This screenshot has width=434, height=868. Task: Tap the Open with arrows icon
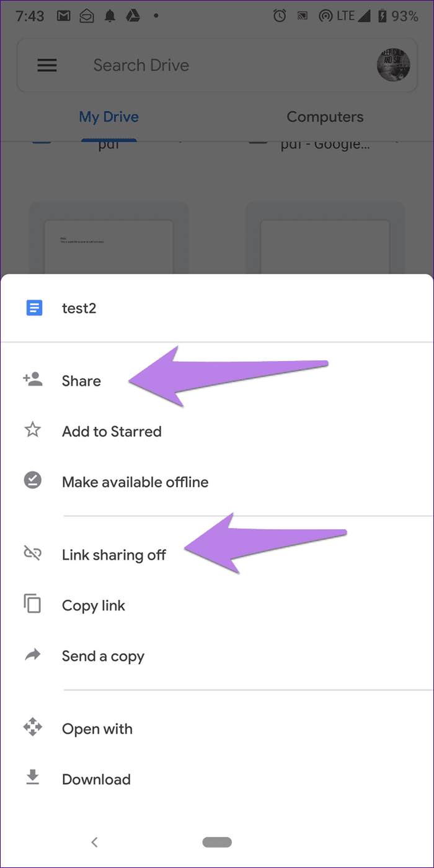point(32,727)
